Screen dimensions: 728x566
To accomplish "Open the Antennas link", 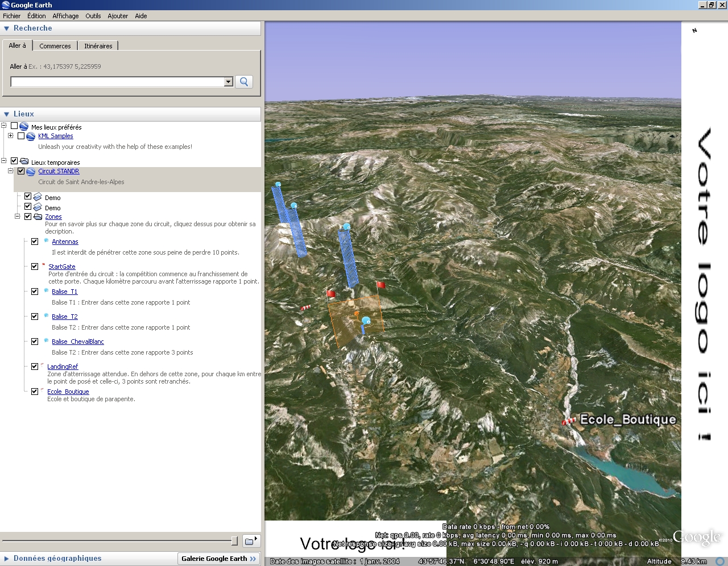I will click(x=65, y=242).
